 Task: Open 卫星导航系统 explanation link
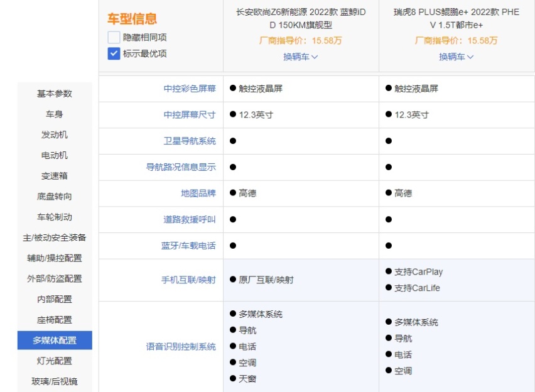coord(190,141)
